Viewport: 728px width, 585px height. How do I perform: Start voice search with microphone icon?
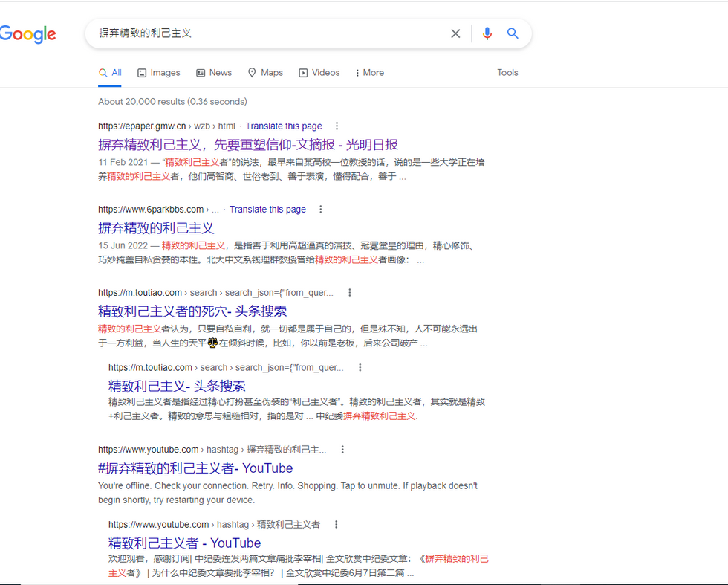[x=487, y=33]
